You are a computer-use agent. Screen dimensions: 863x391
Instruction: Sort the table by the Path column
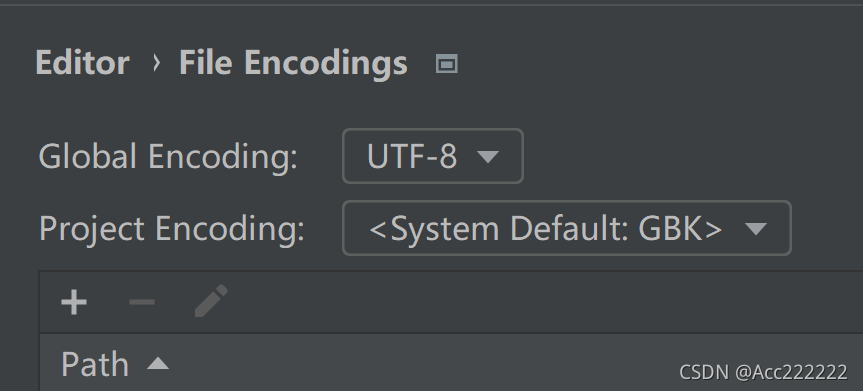[95, 364]
